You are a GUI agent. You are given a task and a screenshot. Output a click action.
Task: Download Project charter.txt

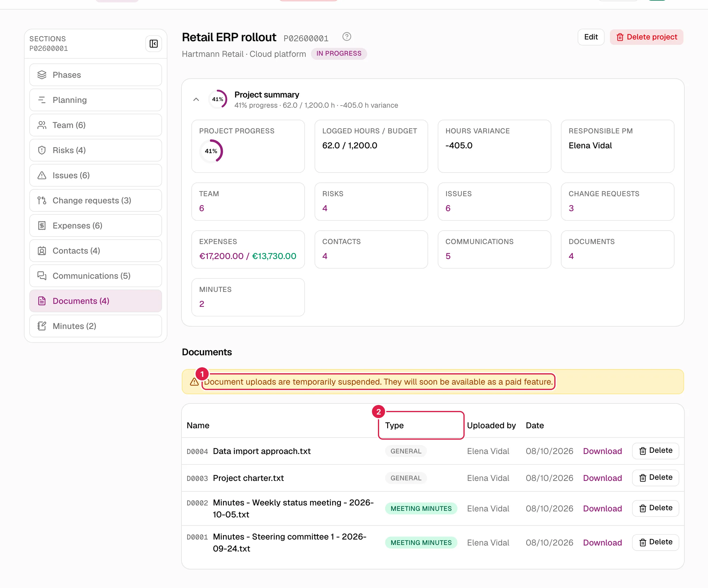pyautogui.click(x=602, y=478)
